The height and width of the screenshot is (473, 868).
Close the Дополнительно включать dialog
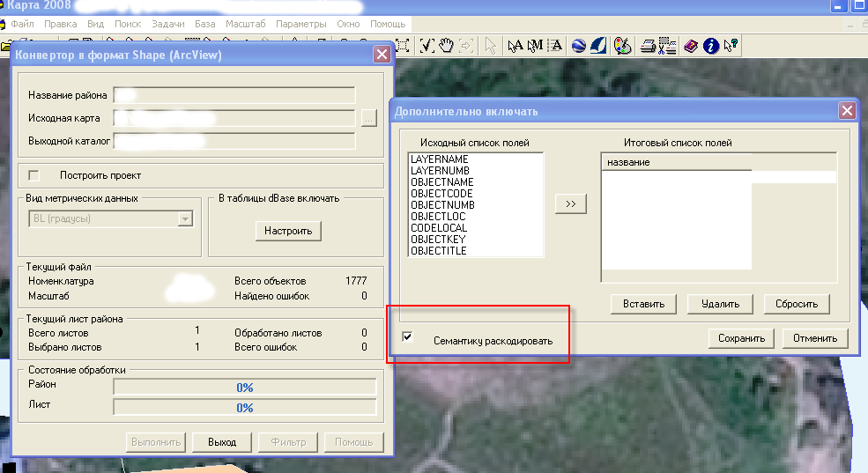point(847,111)
